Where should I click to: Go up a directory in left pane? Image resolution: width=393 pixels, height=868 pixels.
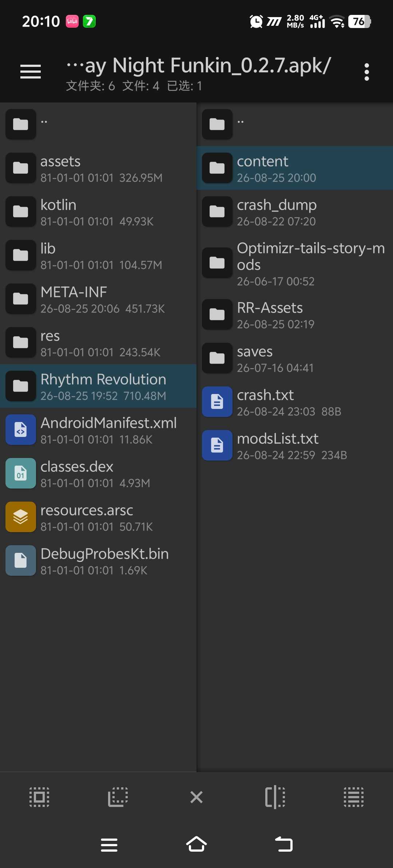coord(98,124)
